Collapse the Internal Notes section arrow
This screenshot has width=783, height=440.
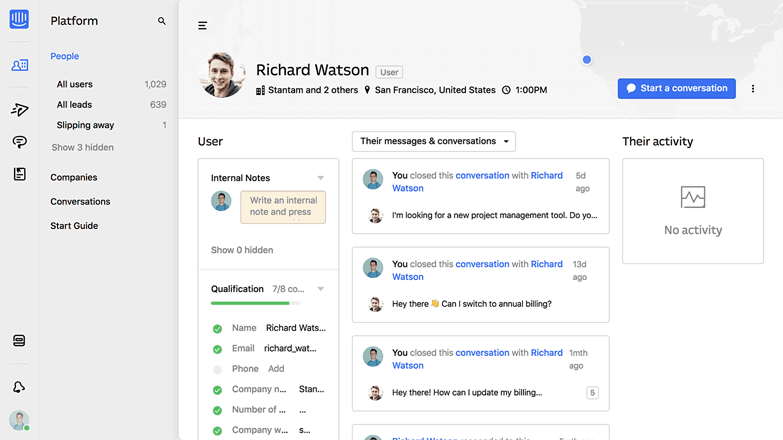tap(321, 178)
